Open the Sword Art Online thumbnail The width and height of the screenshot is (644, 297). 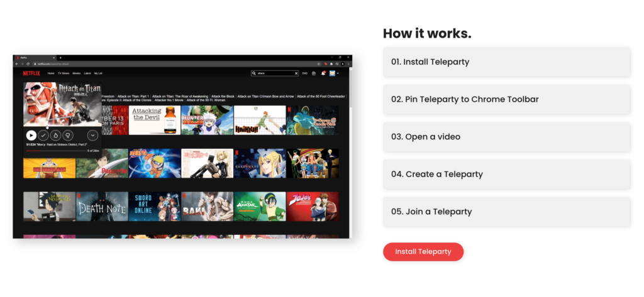(155, 207)
